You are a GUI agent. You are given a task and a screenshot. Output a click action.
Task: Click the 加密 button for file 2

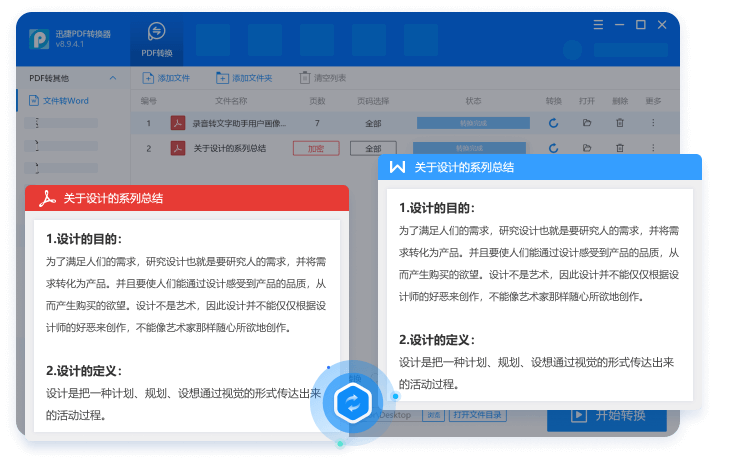coord(316,148)
